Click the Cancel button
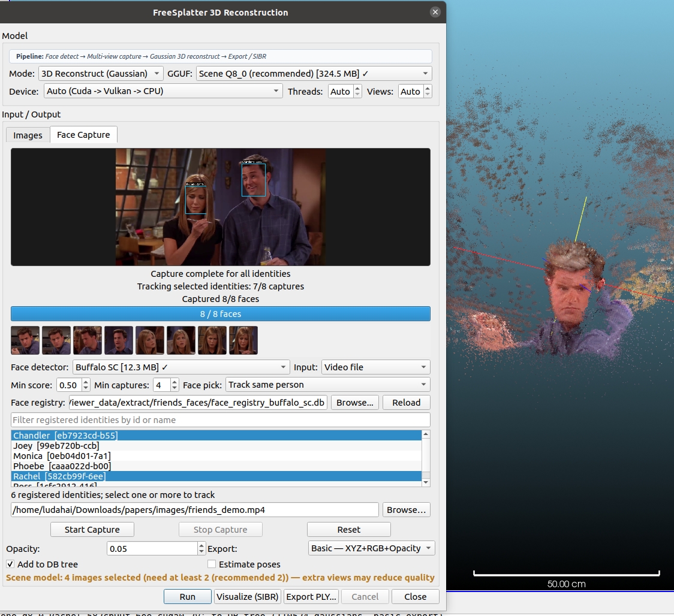674x616 pixels. tap(365, 597)
